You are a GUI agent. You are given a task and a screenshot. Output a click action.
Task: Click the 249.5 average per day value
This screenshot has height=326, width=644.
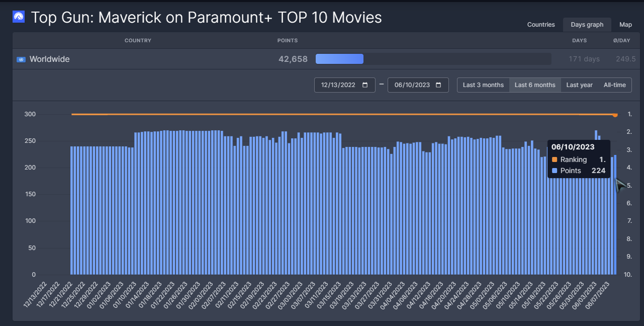click(x=626, y=59)
